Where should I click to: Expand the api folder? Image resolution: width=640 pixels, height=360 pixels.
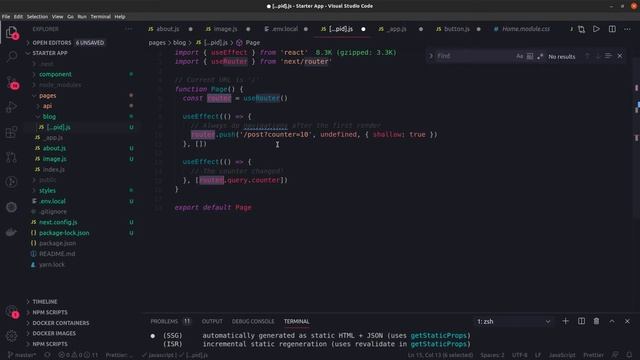click(x=47, y=106)
